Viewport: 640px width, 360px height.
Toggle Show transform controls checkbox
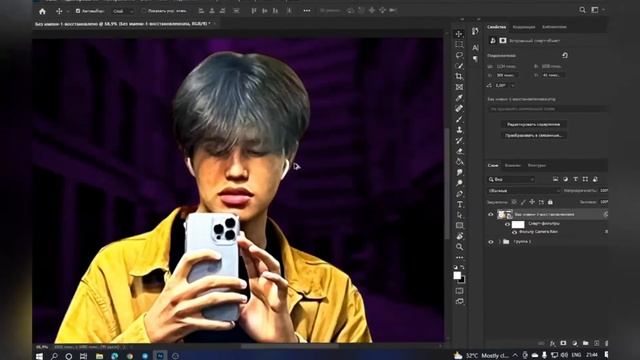tap(143, 11)
